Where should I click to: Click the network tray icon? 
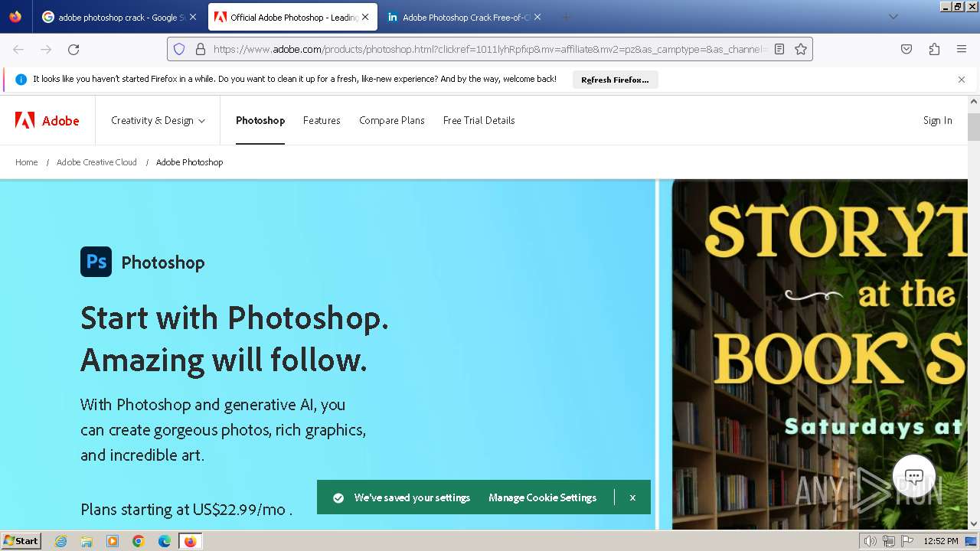click(889, 541)
